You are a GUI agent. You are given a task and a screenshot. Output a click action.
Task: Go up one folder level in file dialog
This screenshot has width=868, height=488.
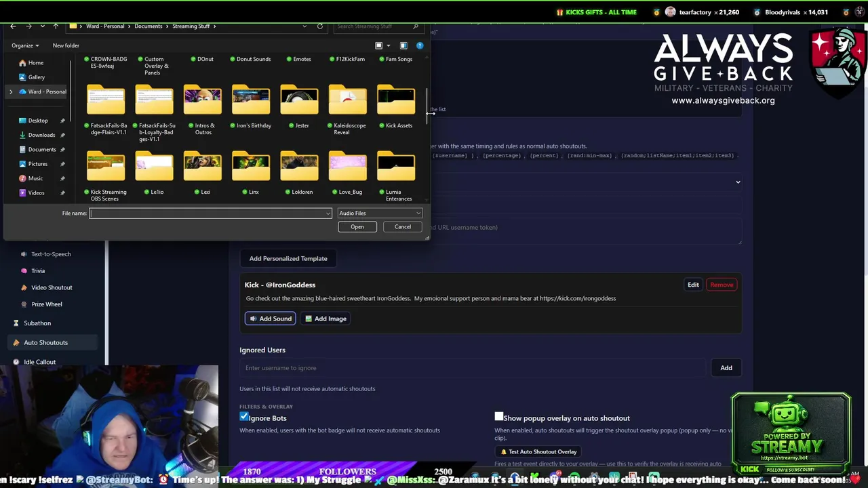[56, 26]
